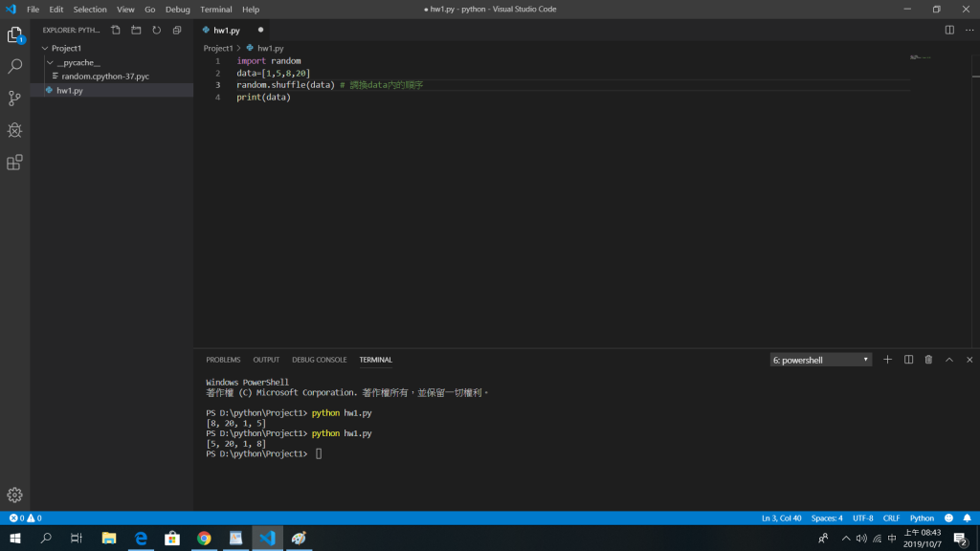The height and width of the screenshot is (551, 980).
Task: Open the Debug menu
Action: pyautogui.click(x=177, y=10)
